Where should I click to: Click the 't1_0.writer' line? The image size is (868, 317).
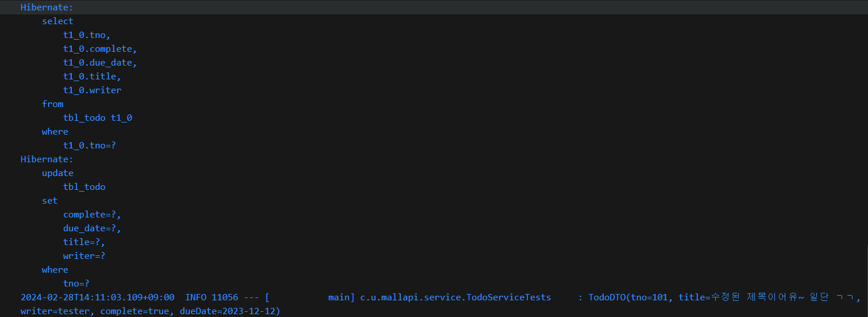(92, 90)
